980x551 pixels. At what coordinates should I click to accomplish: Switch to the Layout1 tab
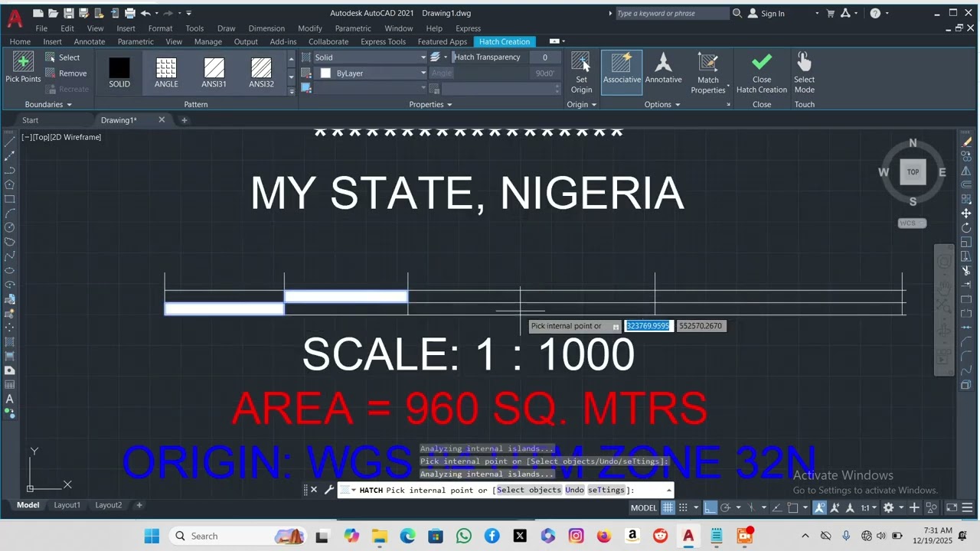67,505
